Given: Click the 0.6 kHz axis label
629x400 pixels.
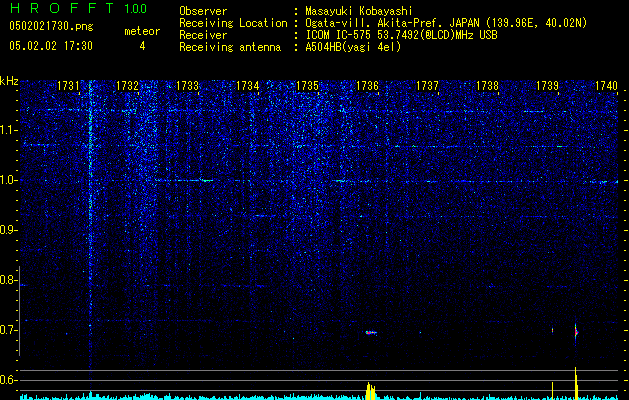Looking at the screenshot, I should pos(7,380).
